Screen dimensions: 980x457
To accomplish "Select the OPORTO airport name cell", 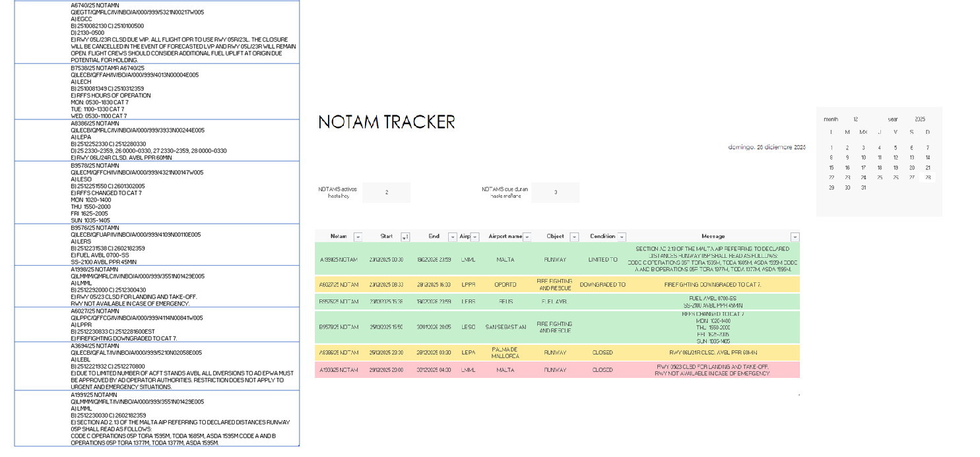I will (506, 285).
